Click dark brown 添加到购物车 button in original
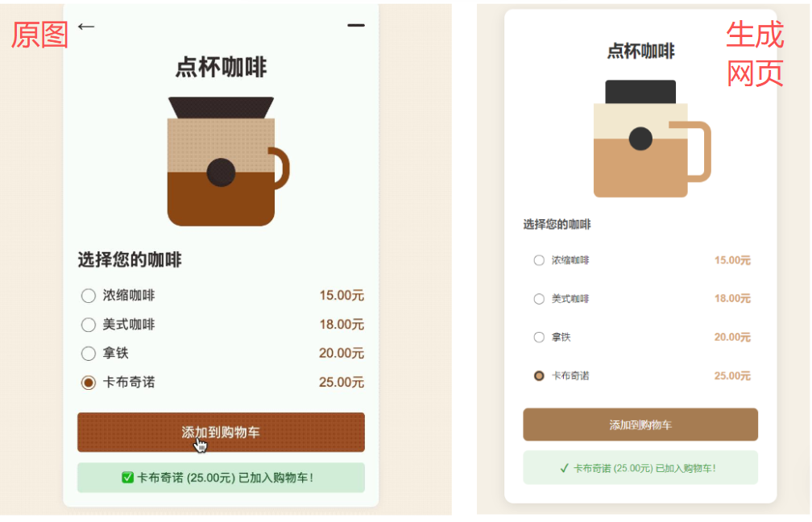The width and height of the screenshot is (812, 522). point(221,433)
